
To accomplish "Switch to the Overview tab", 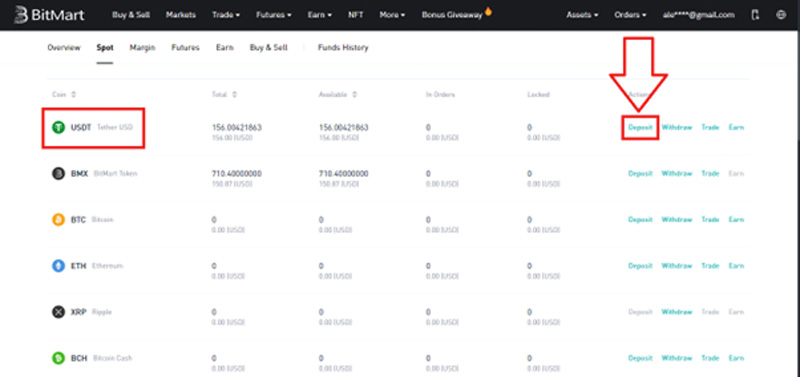I will click(x=64, y=47).
